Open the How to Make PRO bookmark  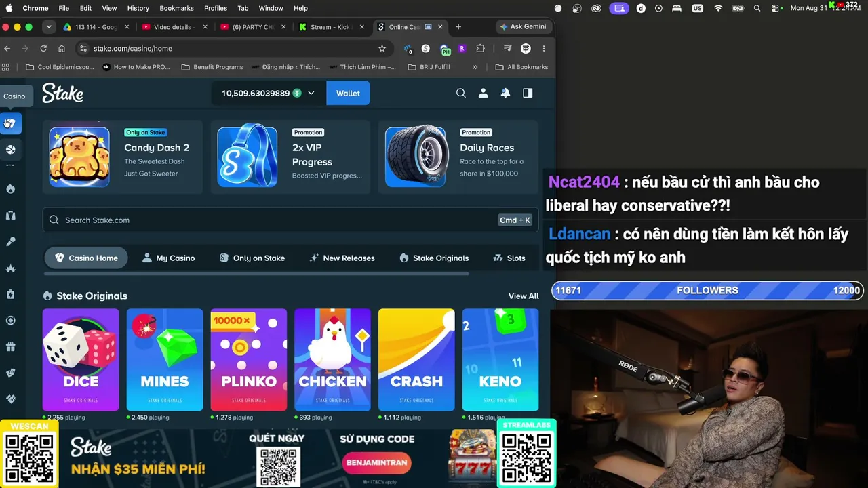pyautogui.click(x=136, y=67)
